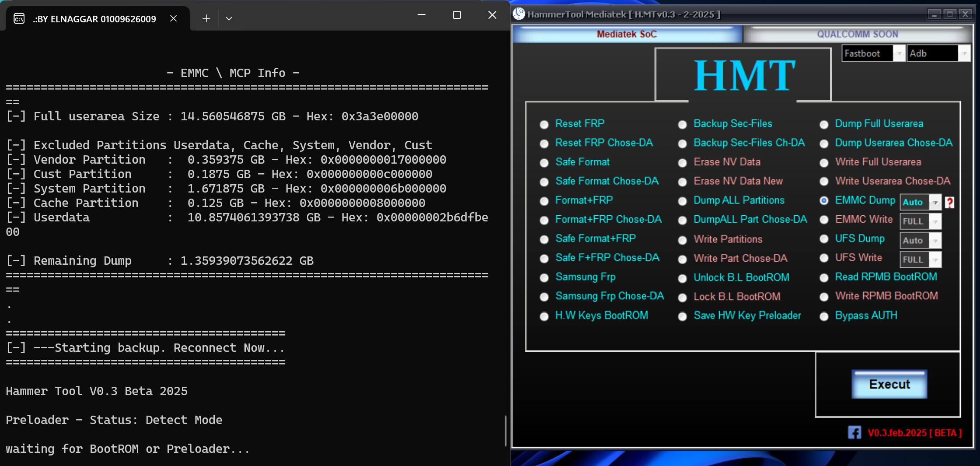This screenshot has height=466, width=980.
Task: Switch to QUALCOMM SOON tab
Action: (858, 34)
